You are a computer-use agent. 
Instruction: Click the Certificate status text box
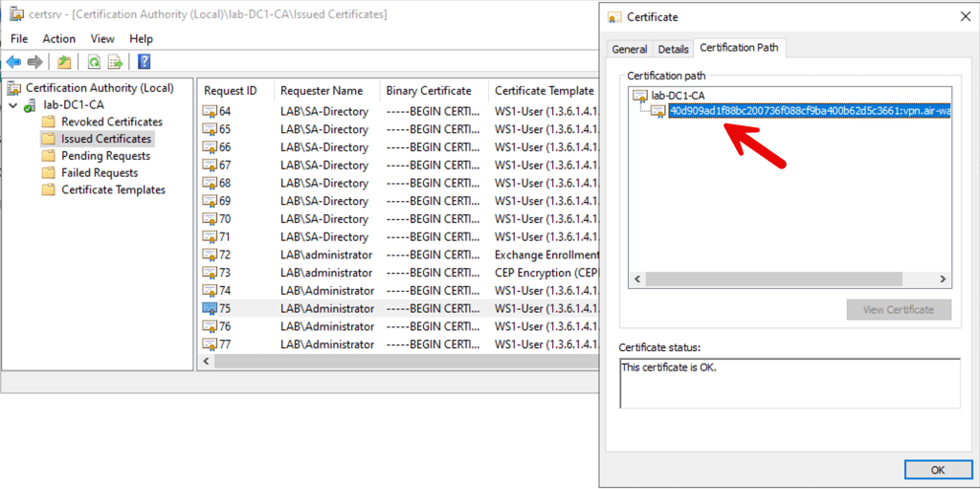pyautogui.click(x=789, y=383)
